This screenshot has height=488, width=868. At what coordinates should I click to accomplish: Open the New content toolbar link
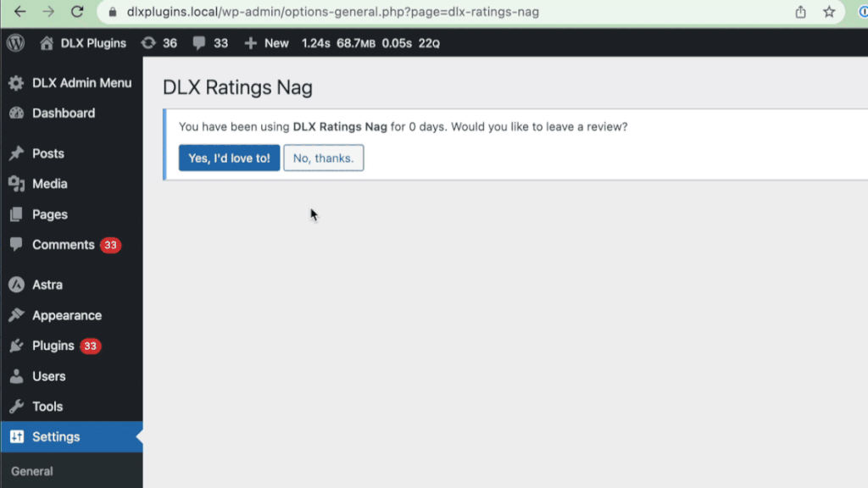click(x=276, y=43)
